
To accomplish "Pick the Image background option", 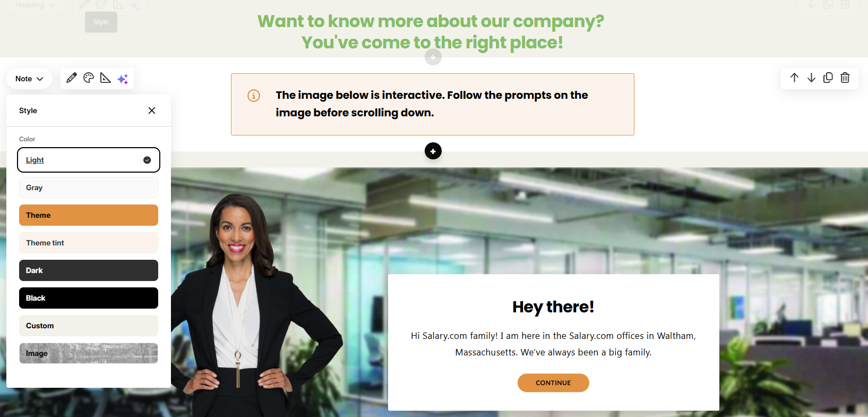I will (89, 353).
